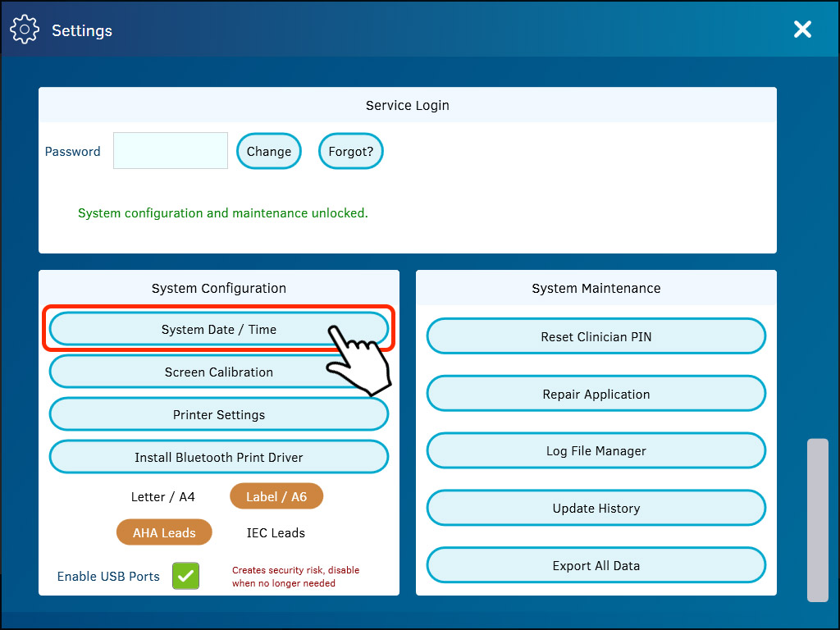Click Reset Clinician PIN
840x630 pixels.
596,337
